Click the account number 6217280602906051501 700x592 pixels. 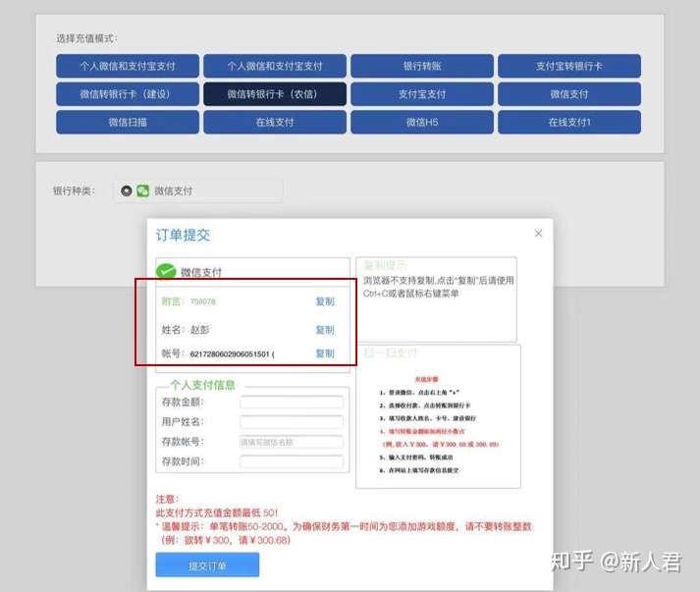pos(230,354)
